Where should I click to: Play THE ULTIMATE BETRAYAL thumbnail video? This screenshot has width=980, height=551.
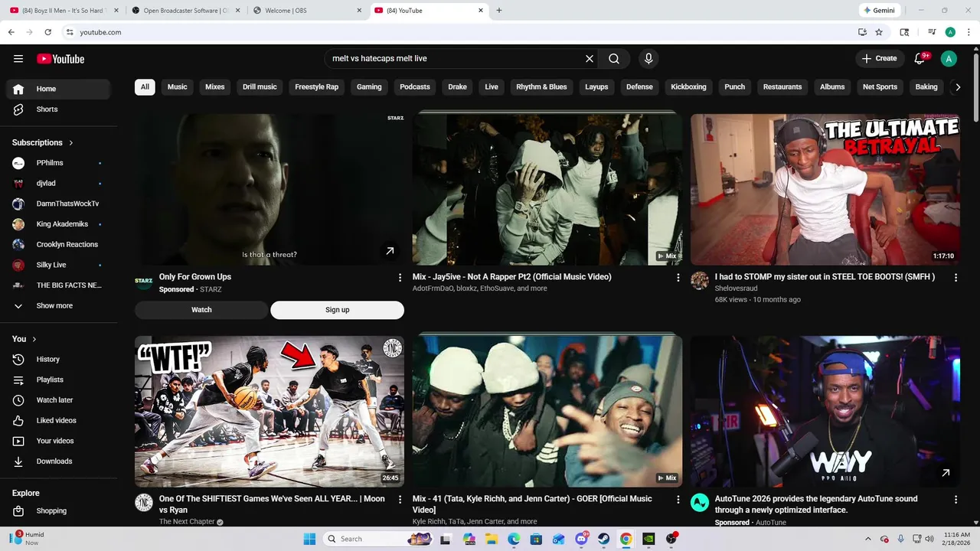click(x=825, y=189)
